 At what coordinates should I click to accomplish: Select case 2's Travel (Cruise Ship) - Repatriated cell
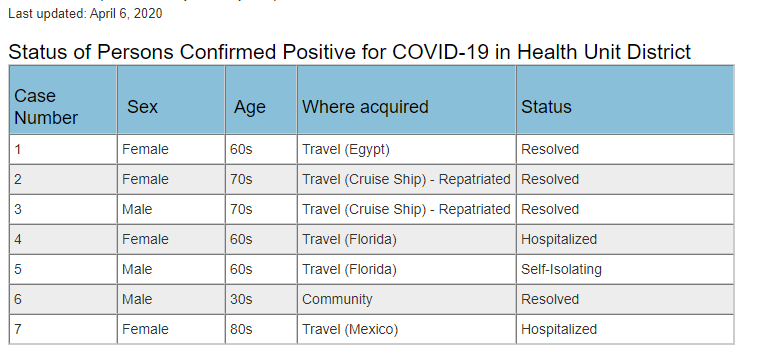407,179
